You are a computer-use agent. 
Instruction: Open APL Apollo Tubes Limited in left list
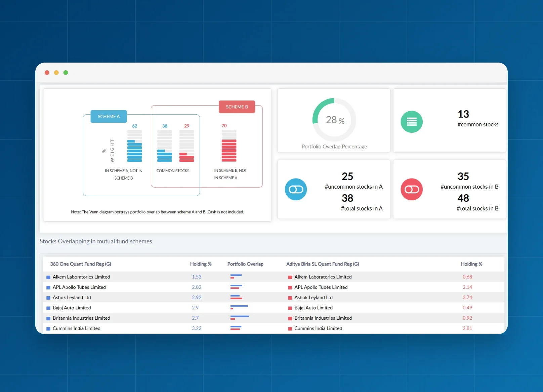(79, 287)
